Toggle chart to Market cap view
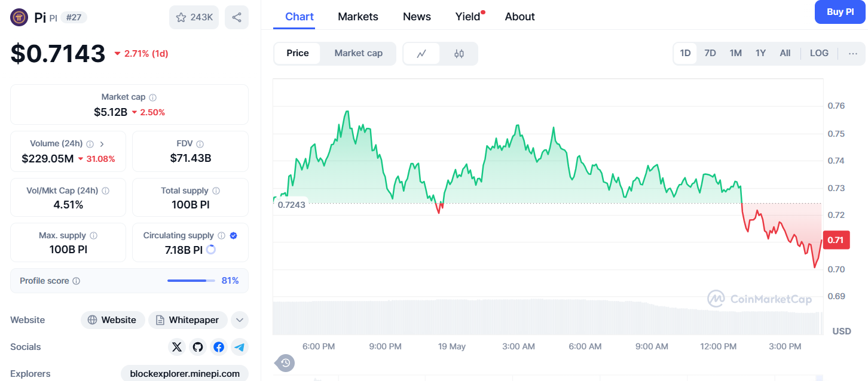Viewport: 868px width, 381px height. click(359, 53)
